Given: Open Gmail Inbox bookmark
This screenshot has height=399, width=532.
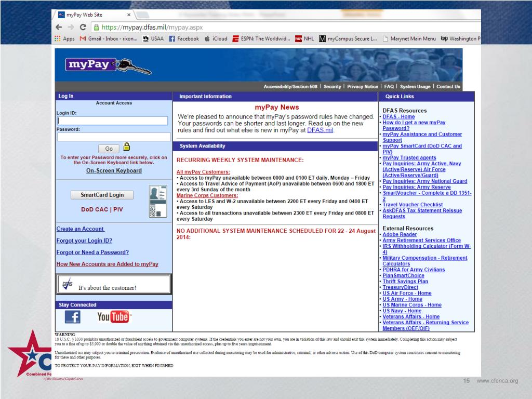Looking at the screenshot, I should coord(109,38).
